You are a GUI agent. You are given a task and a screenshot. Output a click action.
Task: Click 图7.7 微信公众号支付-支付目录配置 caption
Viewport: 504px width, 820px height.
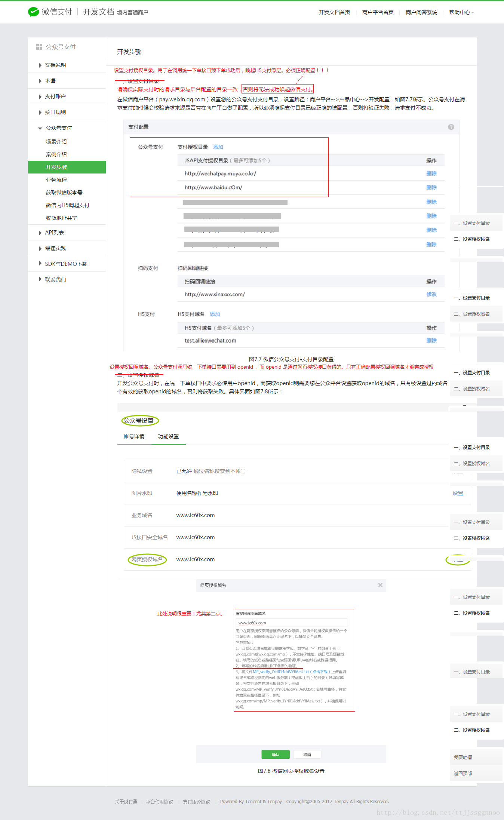pyautogui.click(x=291, y=359)
